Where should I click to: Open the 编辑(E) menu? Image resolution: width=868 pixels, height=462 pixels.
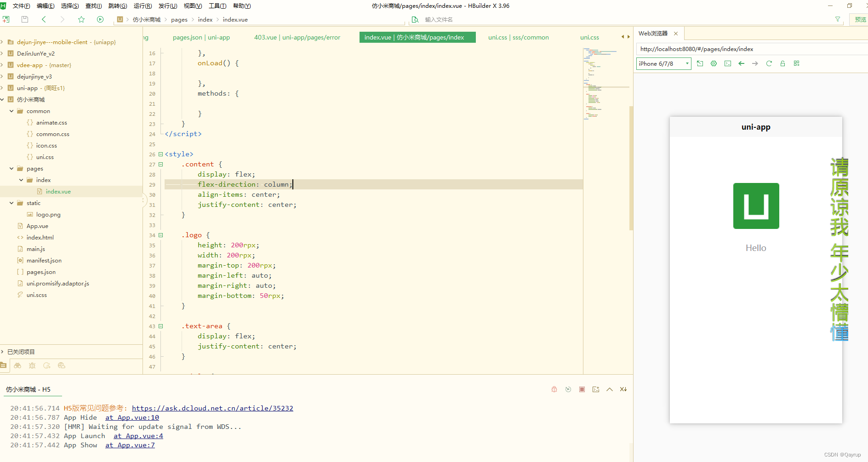click(46, 6)
